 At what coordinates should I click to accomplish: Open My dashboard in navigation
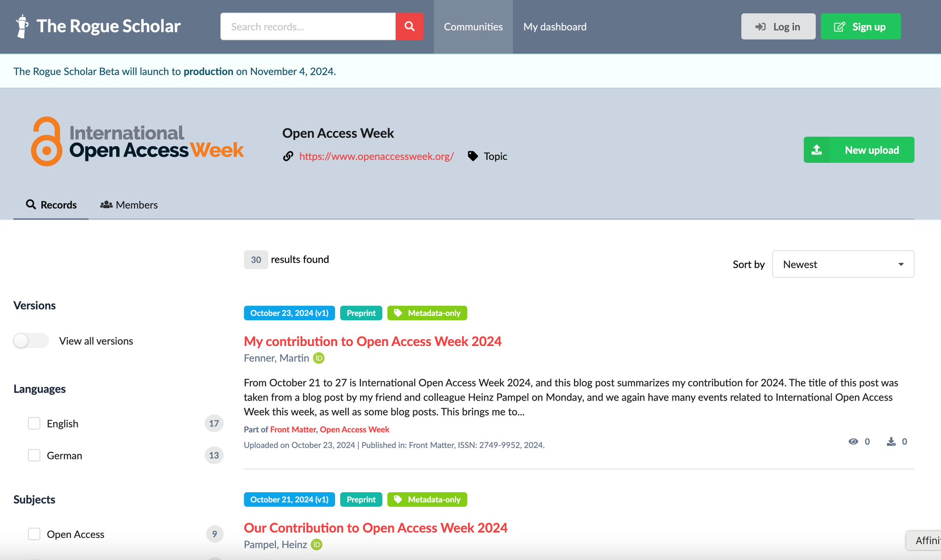555,27
